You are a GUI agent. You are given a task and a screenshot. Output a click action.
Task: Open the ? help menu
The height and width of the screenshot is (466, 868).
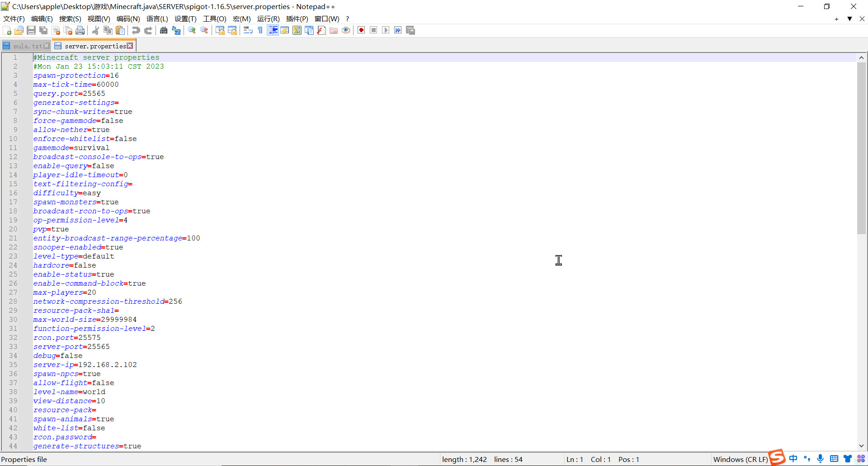347,19
